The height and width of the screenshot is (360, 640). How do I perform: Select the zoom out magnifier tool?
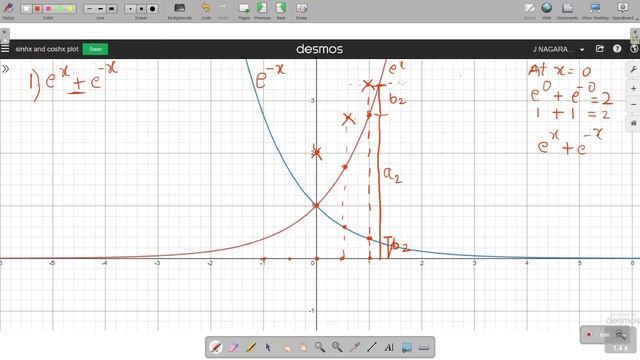[x=337, y=347]
